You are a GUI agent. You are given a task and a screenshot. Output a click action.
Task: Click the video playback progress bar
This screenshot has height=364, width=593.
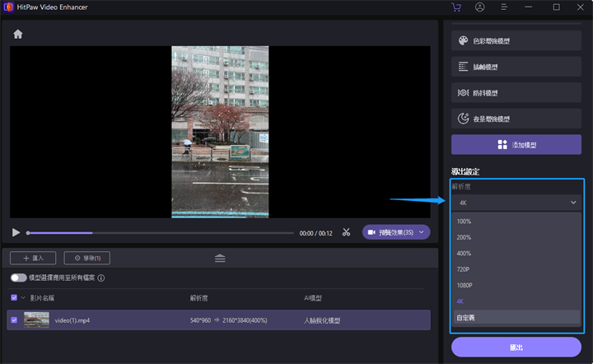pyautogui.click(x=161, y=233)
